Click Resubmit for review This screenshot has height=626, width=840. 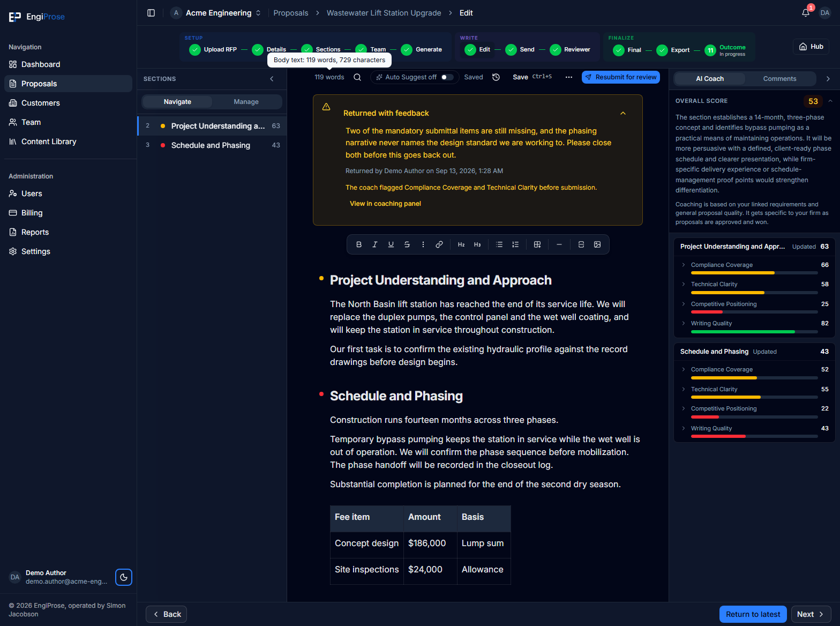[621, 77]
